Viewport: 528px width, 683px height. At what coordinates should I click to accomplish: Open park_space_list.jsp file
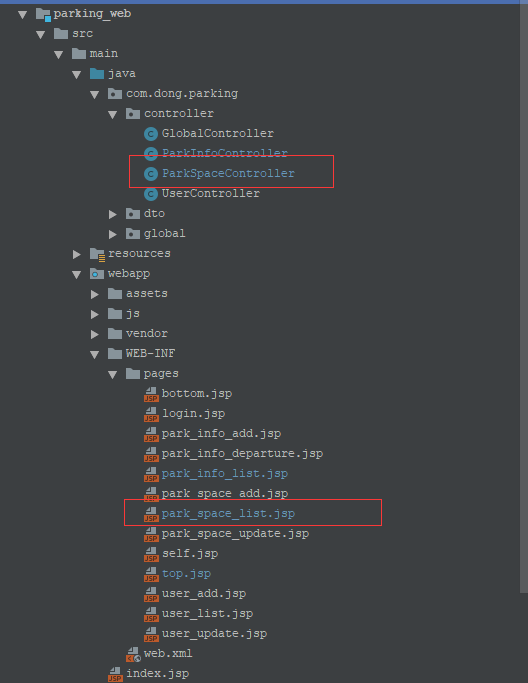point(228,514)
